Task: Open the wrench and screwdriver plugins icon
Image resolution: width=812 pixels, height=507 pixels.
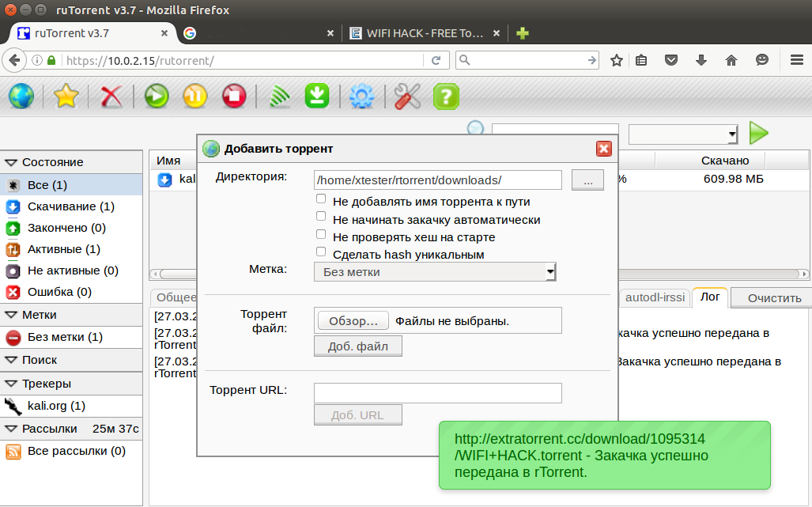Action: (x=407, y=96)
